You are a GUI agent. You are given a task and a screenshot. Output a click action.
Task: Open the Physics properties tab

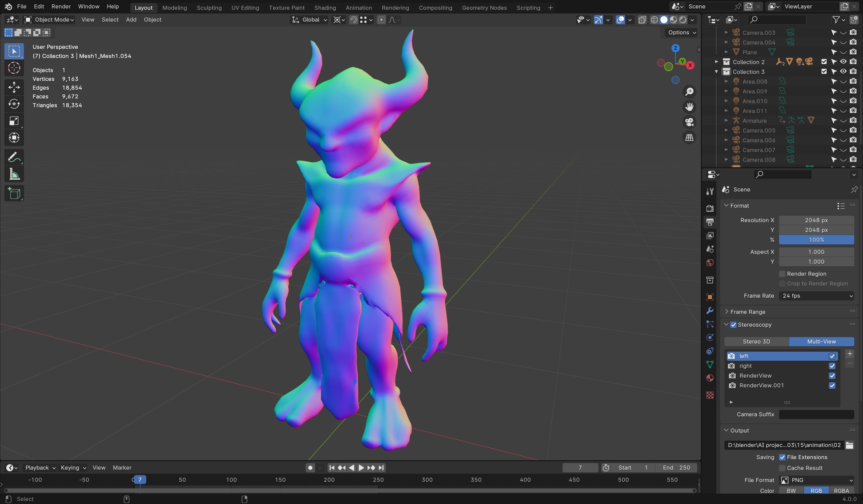[x=710, y=337]
